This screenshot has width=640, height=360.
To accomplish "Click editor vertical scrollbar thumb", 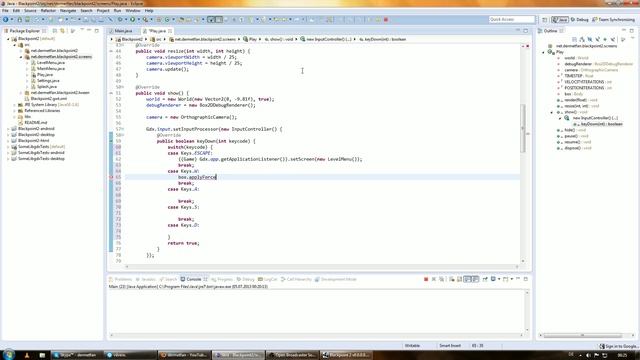I will [523, 129].
